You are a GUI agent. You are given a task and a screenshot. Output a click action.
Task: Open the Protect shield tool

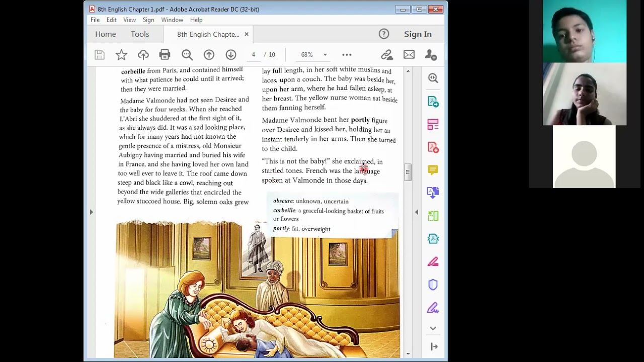(x=433, y=285)
